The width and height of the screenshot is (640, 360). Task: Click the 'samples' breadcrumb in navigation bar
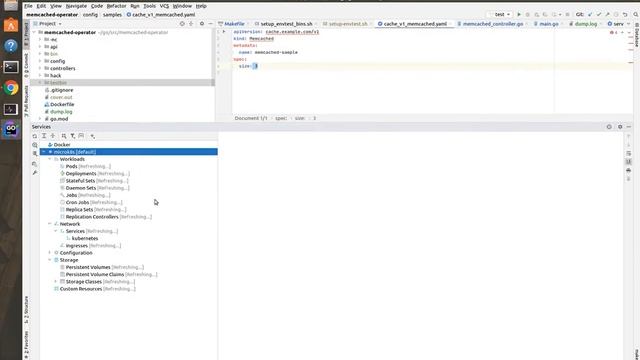pyautogui.click(x=112, y=15)
